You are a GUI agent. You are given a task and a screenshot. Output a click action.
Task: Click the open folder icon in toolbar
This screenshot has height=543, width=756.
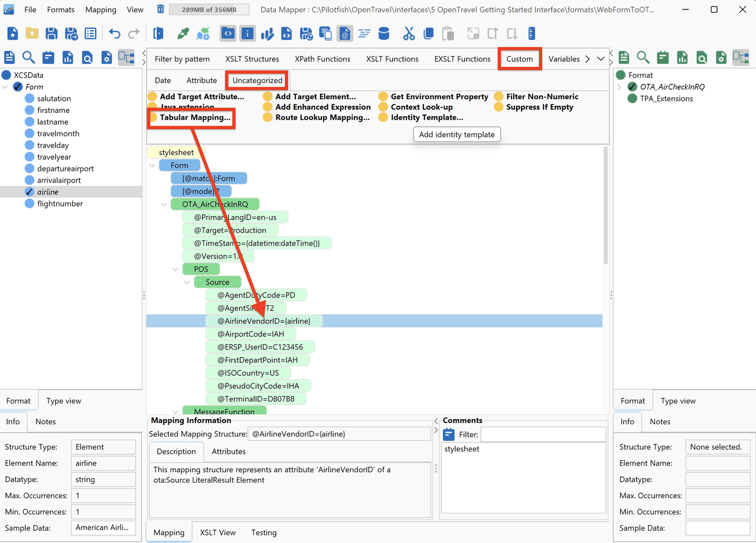(32, 34)
